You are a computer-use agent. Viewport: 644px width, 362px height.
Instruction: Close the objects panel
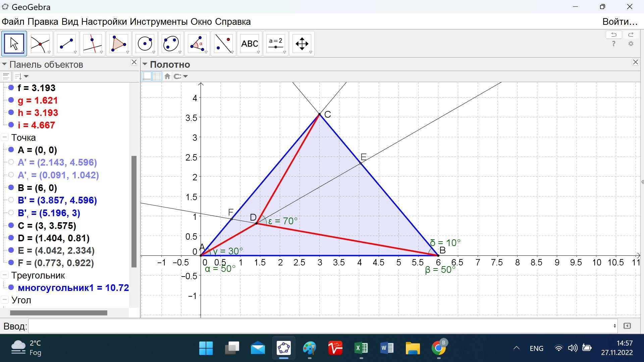[x=134, y=62]
